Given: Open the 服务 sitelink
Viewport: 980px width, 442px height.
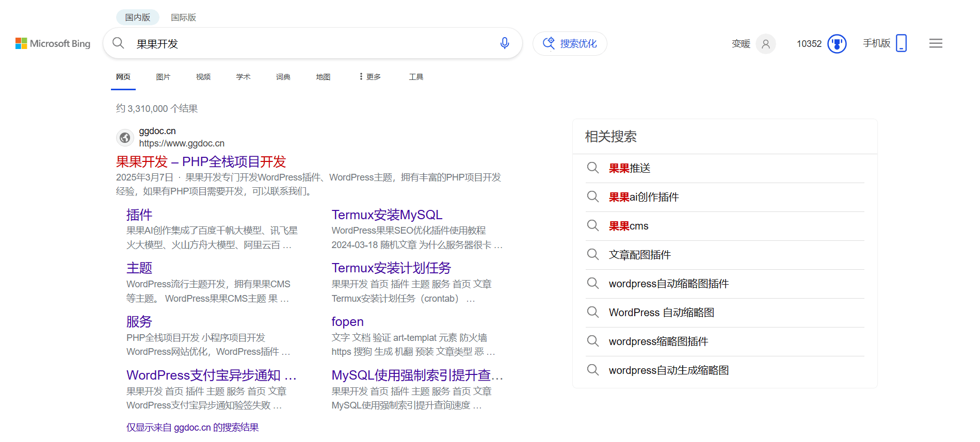Looking at the screenshot, I should (x=139, y=321).
